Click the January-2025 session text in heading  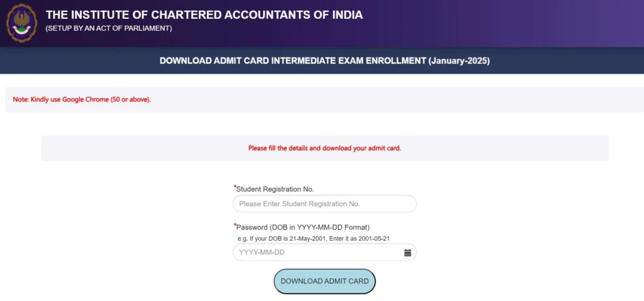(x=458, y=61)
